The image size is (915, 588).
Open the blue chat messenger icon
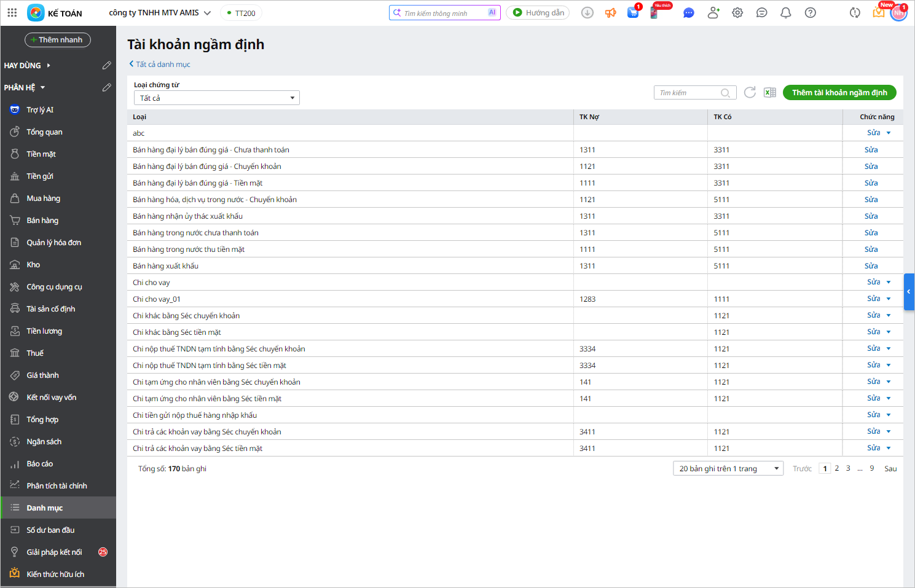(689, 13)
